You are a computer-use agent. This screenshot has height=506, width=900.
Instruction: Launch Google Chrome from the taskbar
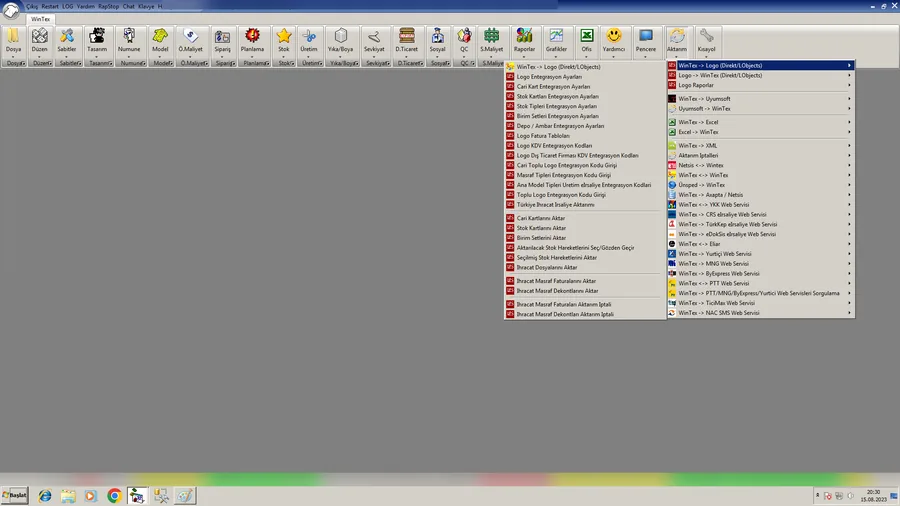(114, 496)
